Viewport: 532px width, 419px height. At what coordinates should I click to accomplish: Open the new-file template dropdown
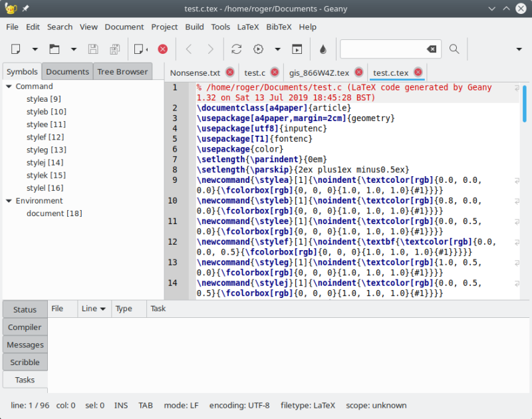34,49
